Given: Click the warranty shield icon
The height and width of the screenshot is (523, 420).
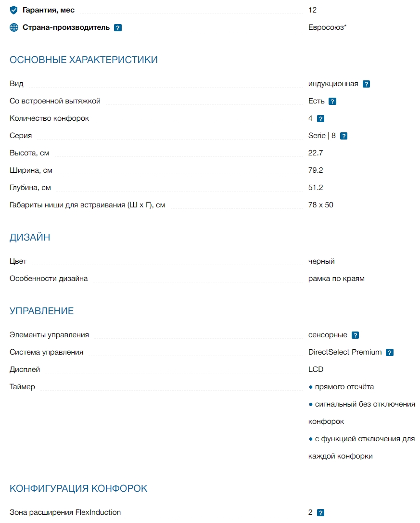Looking at the screenshot, I should pos(14,10).
